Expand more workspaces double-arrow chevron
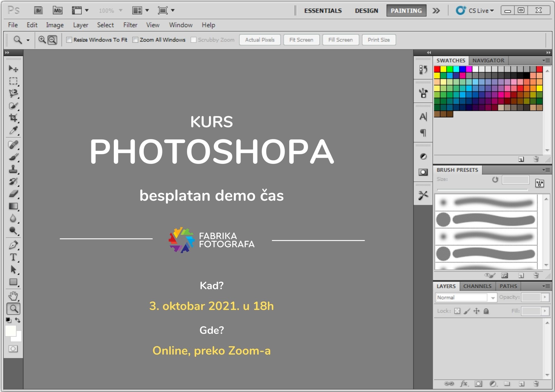The image size is (555, 392). [436, 11]
